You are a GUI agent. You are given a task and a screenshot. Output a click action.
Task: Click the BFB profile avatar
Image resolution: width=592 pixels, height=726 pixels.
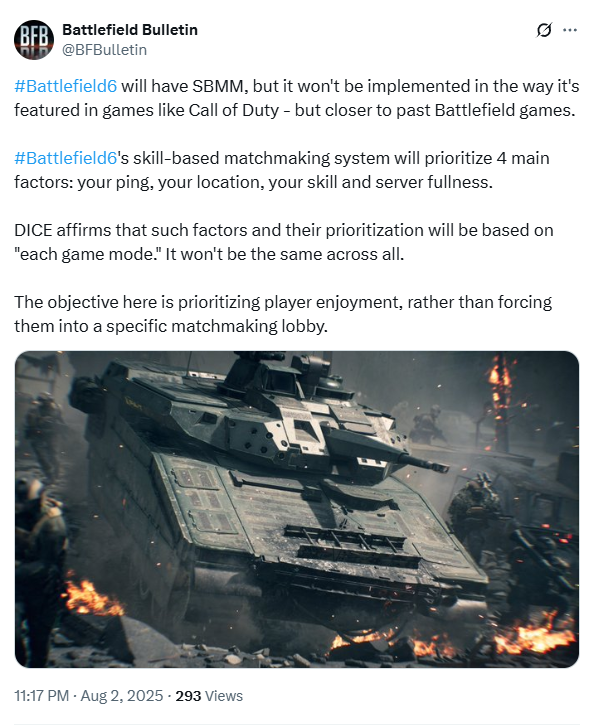(34, 40)
